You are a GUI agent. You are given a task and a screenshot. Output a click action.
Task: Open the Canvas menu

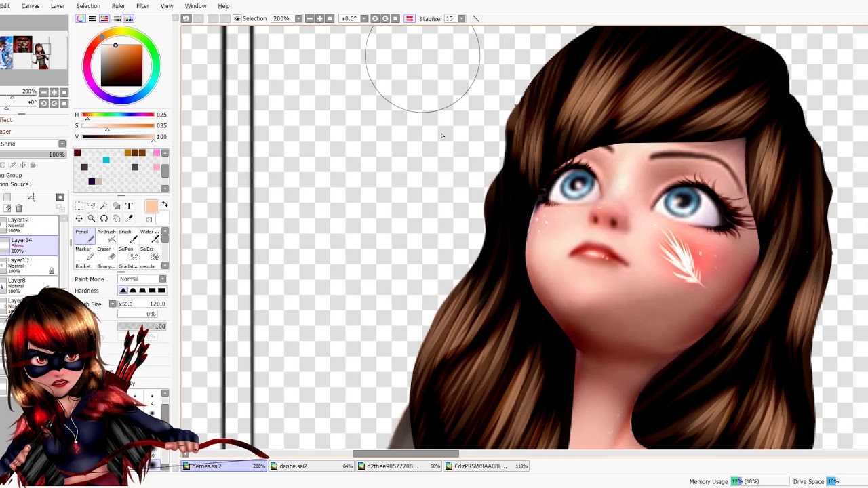[x=31, y=6]
